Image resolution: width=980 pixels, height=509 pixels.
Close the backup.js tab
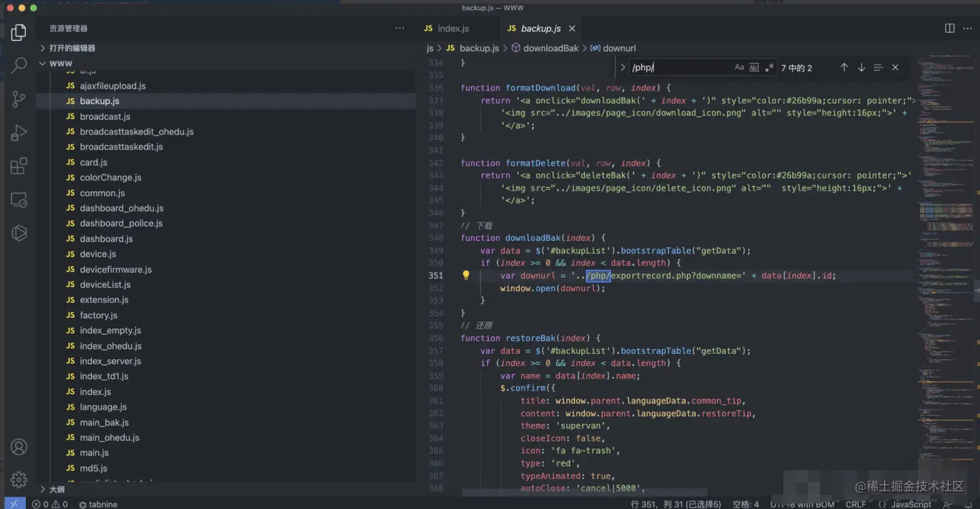tap(572, 29)
